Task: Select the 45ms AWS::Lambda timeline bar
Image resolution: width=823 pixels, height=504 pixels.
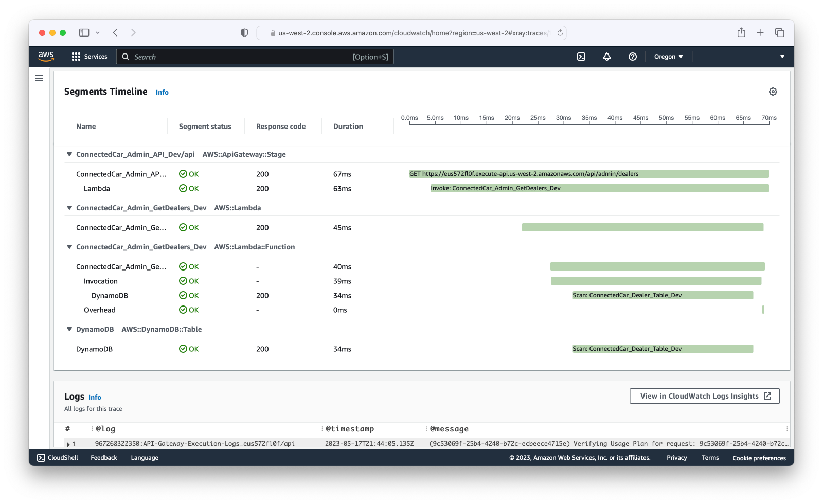Action: click(642, 227)
